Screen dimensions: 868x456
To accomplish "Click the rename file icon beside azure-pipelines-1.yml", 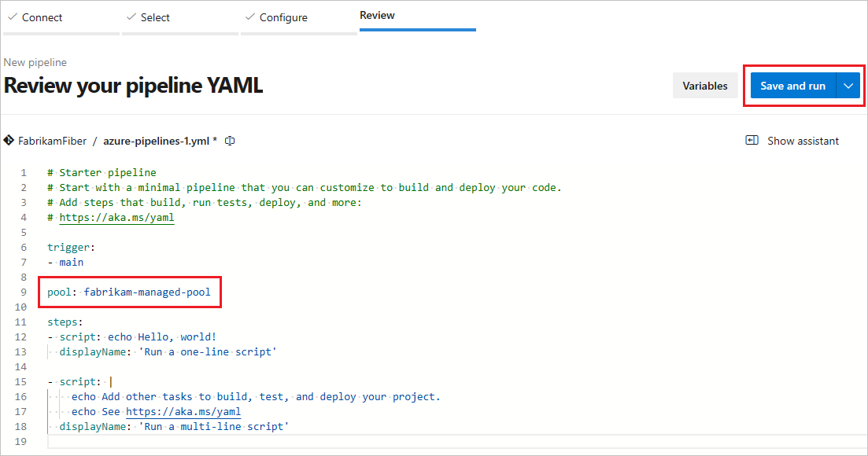I will tap(230, 141).
